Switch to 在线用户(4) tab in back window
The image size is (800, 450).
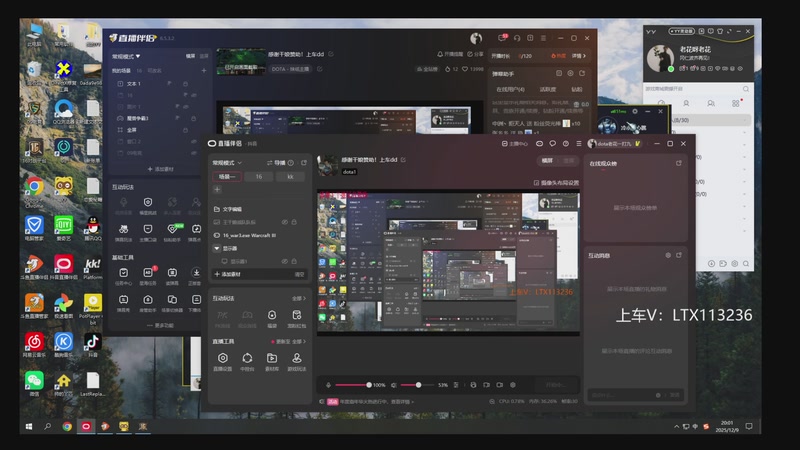pos(510,89)
